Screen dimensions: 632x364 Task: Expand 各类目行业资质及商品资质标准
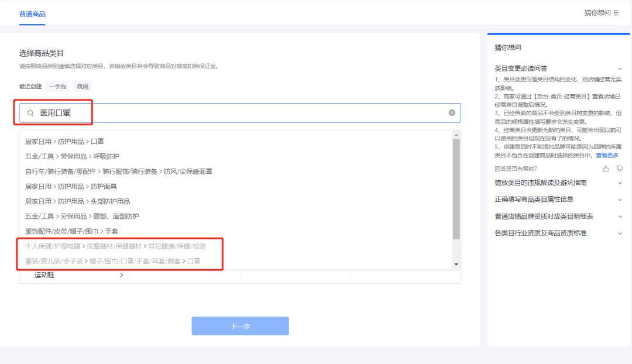(x=620, y=233)
